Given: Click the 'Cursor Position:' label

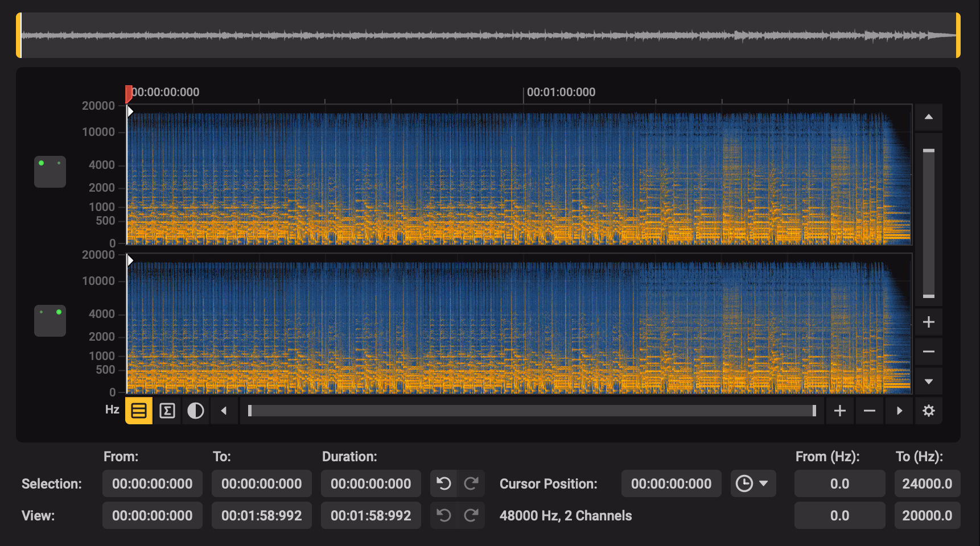Looking at the screenshot, I should click(x=549, y=483).
